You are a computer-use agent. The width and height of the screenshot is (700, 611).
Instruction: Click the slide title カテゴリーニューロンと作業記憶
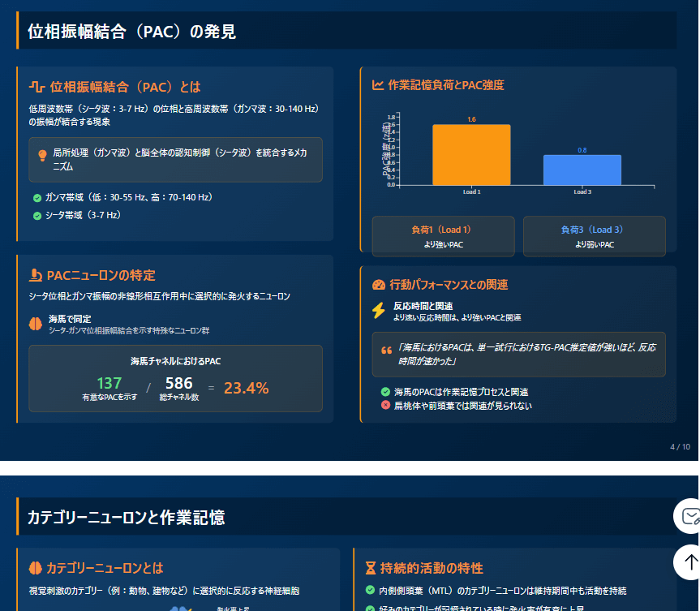point(127,517)
